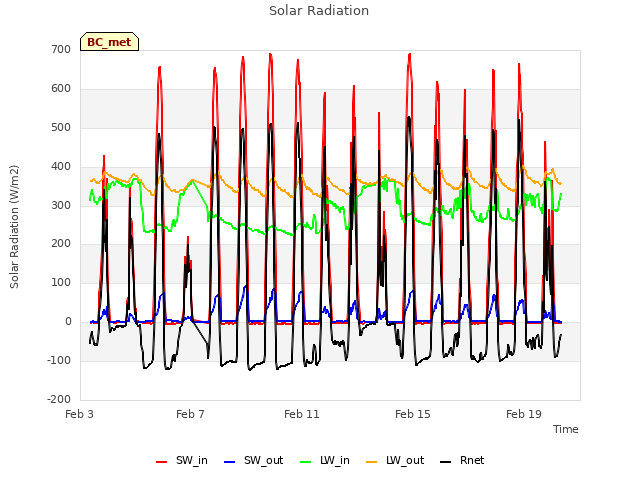Click the -100 y-axis tick label

(59, 360)
